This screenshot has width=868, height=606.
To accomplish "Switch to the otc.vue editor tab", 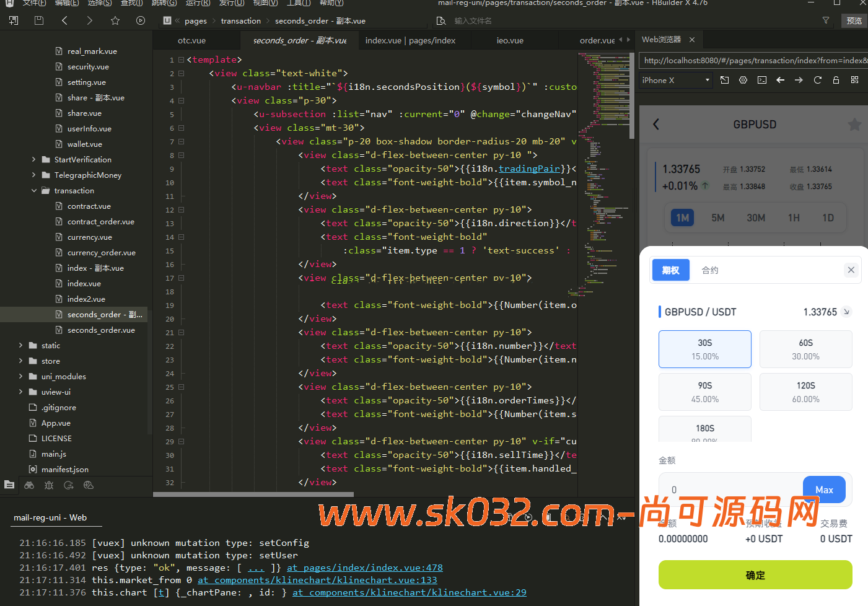I will [x=191, y=40].
